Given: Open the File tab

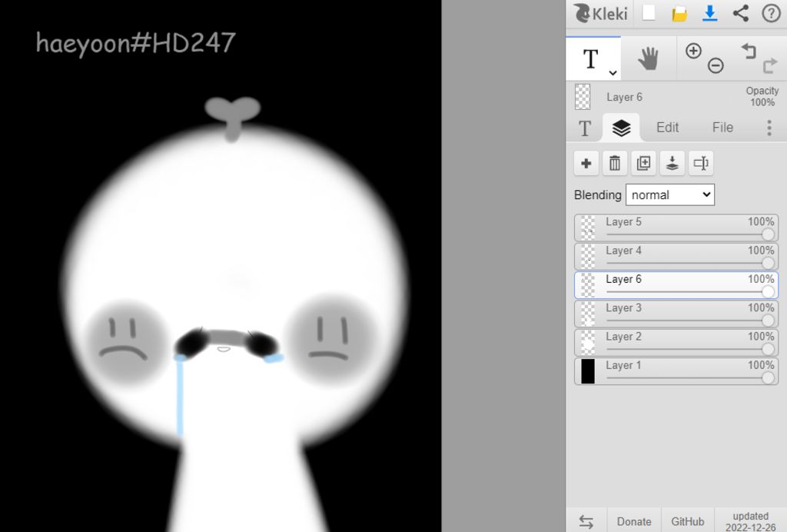Looking at the screenshot, I should point(722,128).
